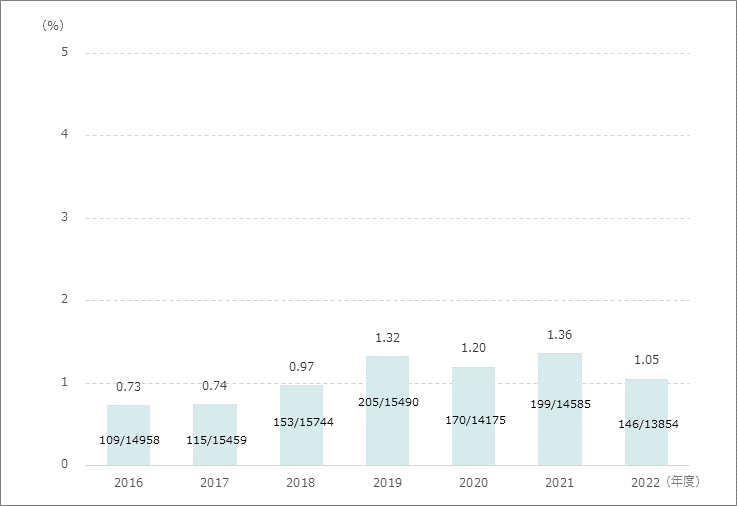Click the 2021 x-axis label
The width and height of the screenshot is (737, 506).
pyautogui.click(x=559, y=483)
